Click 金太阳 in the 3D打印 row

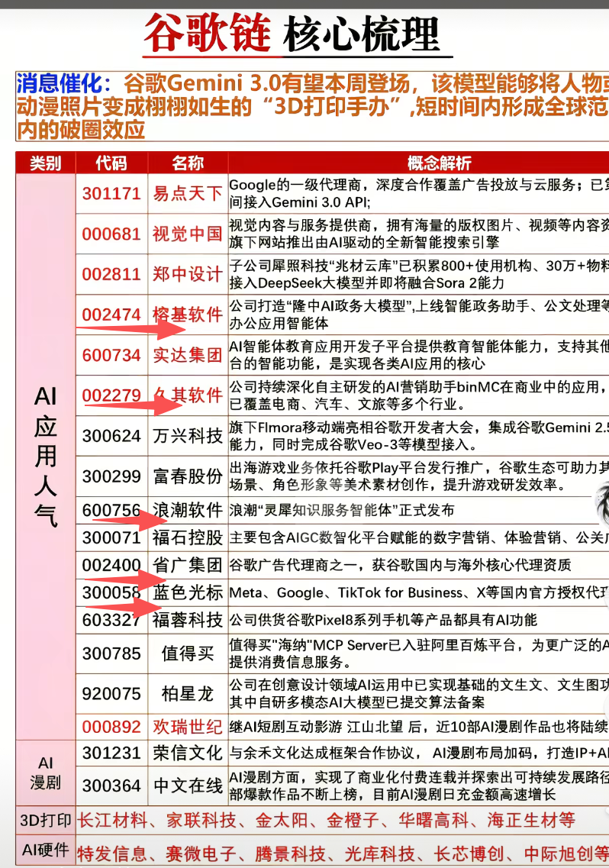(282, 820)
